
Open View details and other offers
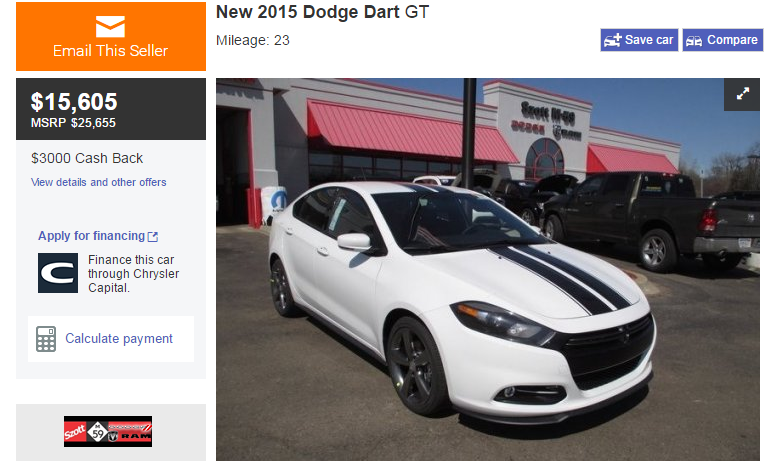coord(99,182)
